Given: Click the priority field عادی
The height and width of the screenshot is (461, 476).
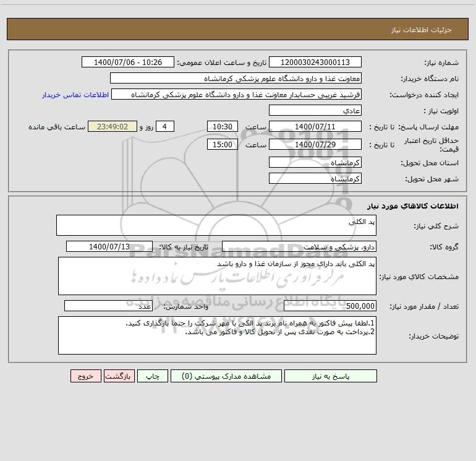Looking at the screenshot, I should (x=315, y=110).
